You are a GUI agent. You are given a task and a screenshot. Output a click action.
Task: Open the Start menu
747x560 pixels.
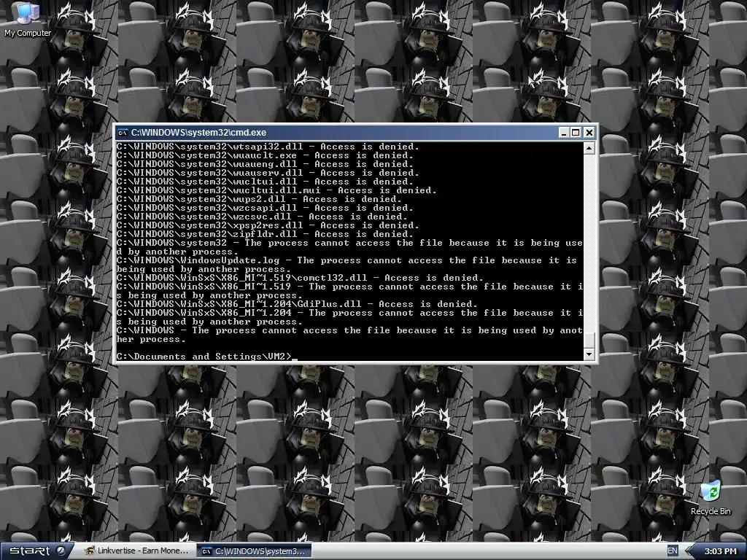point(36,551)
